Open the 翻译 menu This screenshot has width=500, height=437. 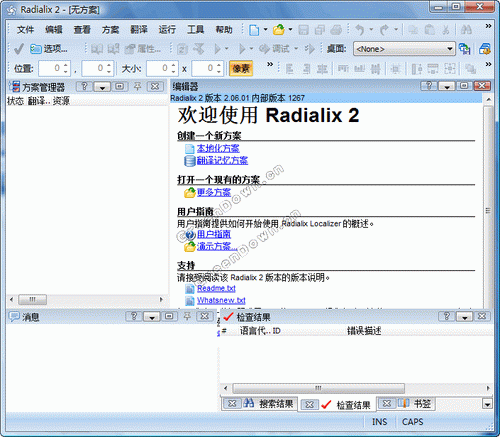139,30
